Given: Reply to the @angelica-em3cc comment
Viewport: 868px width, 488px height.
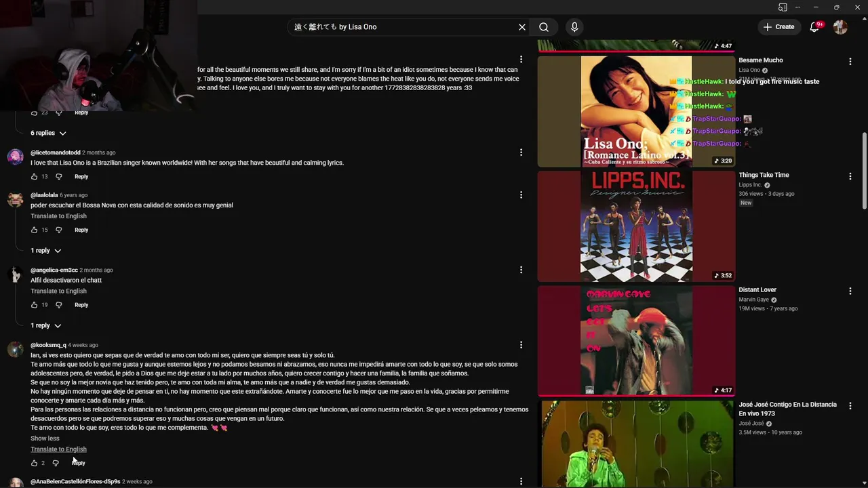Looking at the screenshot, I should [x=81, y=305].
